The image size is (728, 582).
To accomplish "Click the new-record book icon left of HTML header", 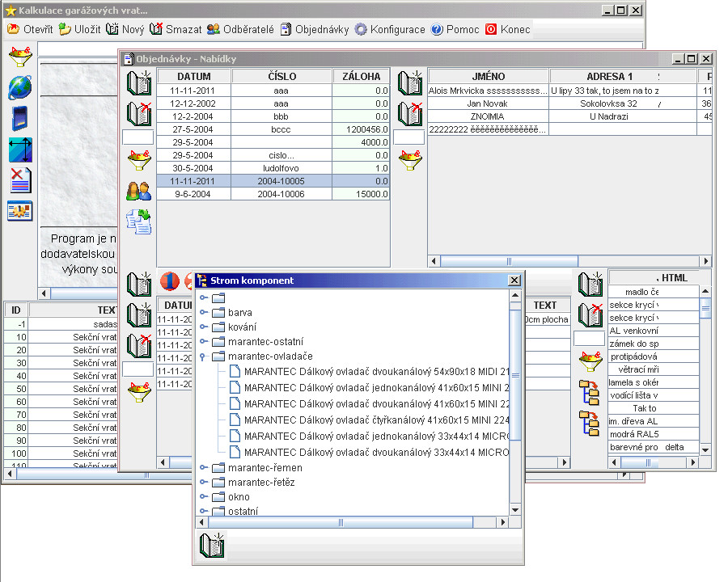I will click(590, 284).
